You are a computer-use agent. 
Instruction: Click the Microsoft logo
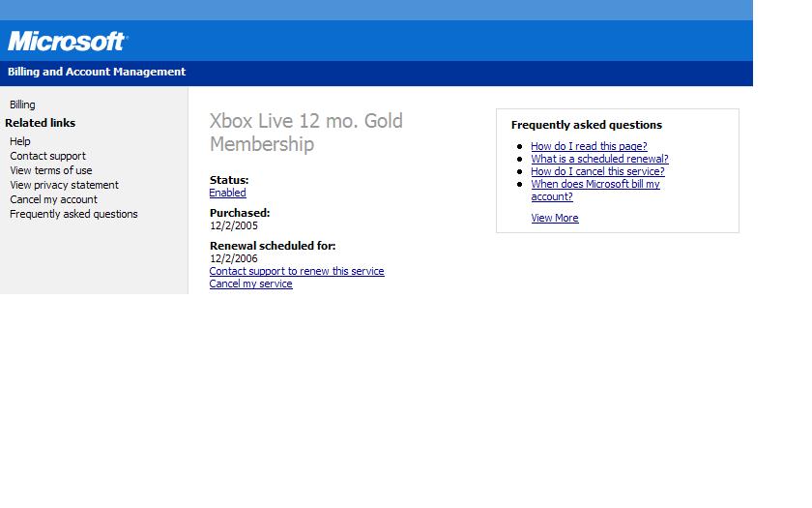click(68, 41)
